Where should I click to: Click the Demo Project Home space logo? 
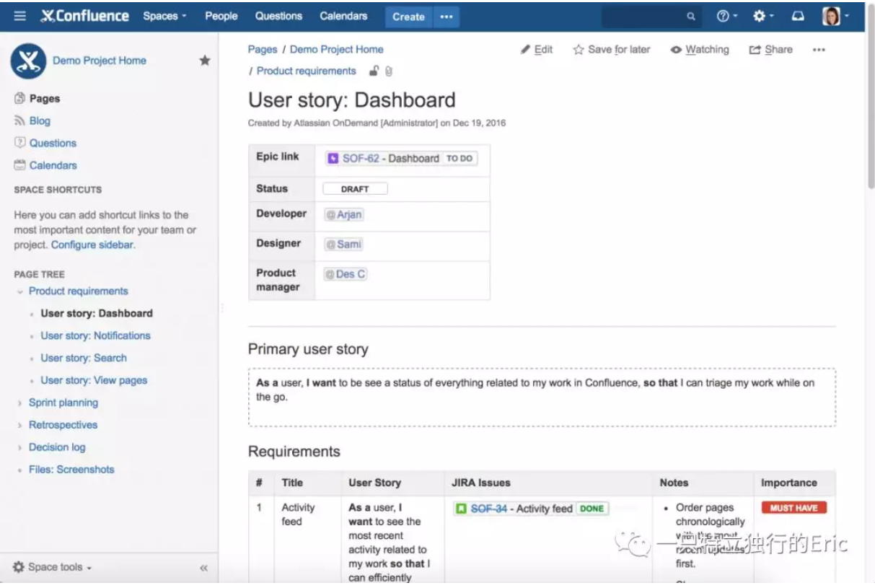[28, 61]
